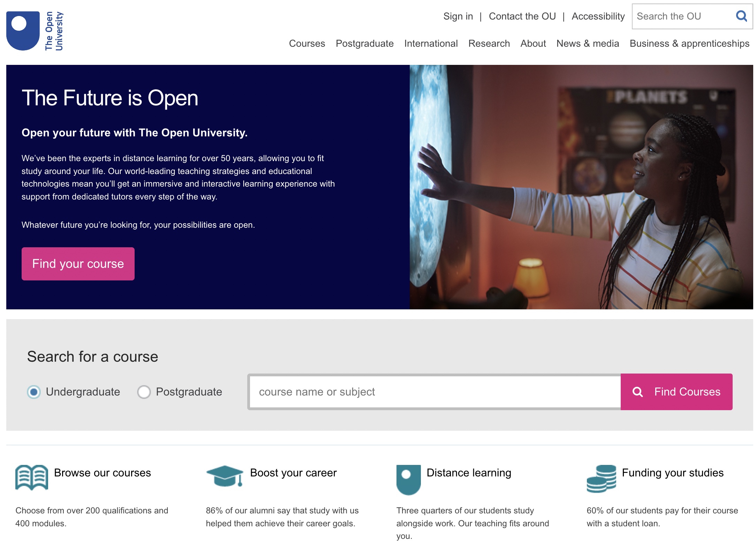The image size is (756, 542).
Task: Open the Funding your studies heading link
Action: [673, 473]
